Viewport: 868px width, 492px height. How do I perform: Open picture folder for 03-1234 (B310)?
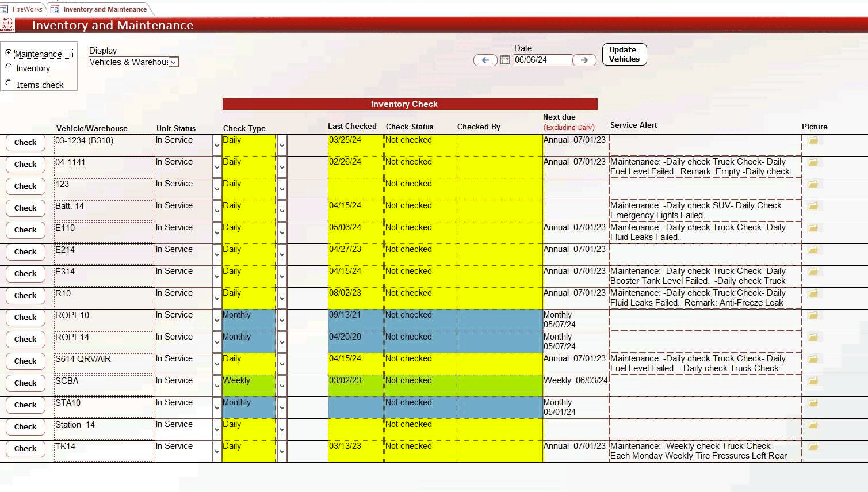click(x=813, y=140)
